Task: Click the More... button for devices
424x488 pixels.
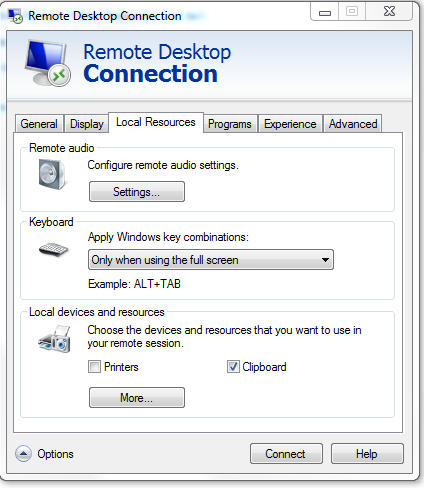Action: (137, 398)
